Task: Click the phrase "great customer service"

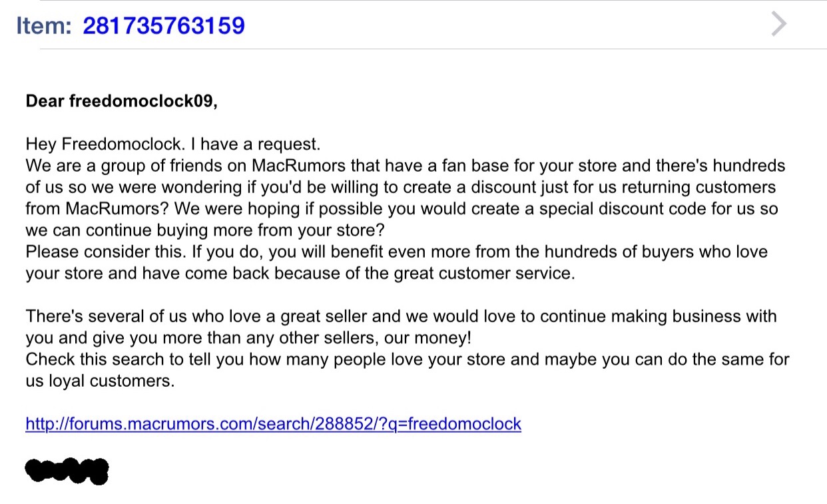Action: pos(483,274)
